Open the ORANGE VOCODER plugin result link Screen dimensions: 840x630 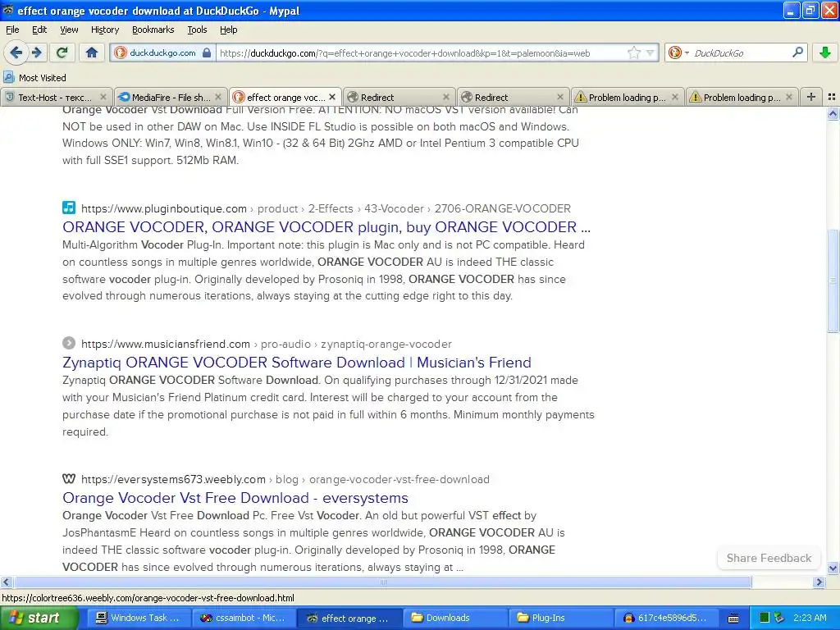[x=326, y=227]
